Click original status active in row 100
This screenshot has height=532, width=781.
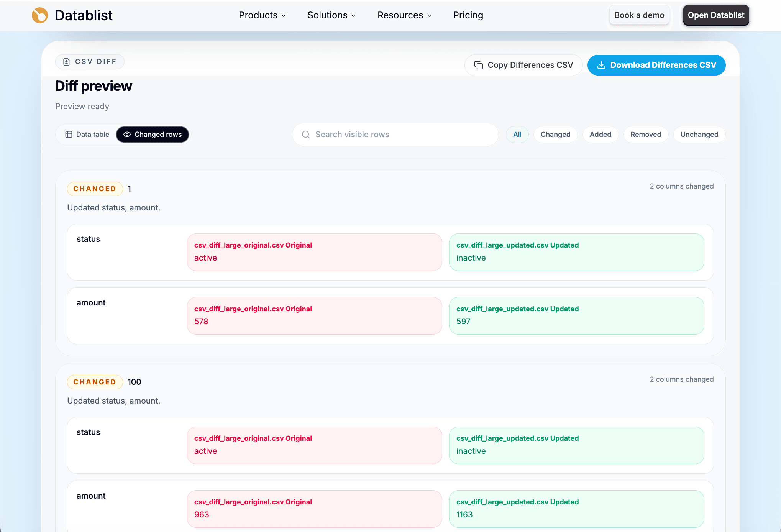205,451
